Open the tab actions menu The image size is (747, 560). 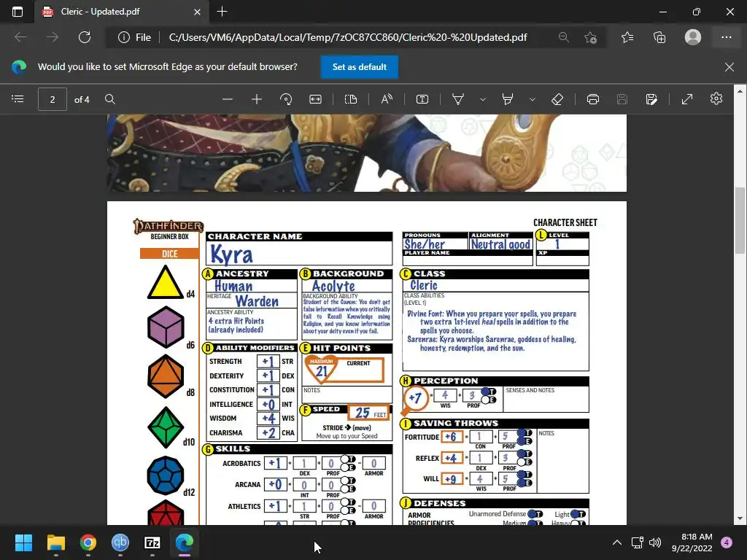[x=18, y=12]
